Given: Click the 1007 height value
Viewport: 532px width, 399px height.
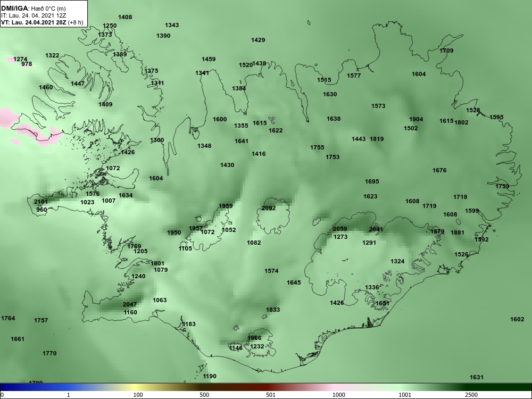Looking at the screenshot, I should [x=109, y=201].
